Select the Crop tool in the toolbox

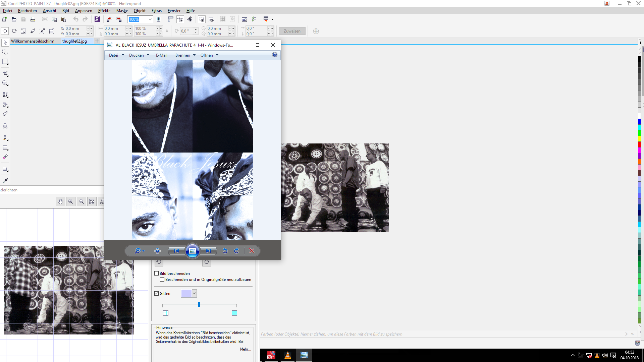pos(5,73)
